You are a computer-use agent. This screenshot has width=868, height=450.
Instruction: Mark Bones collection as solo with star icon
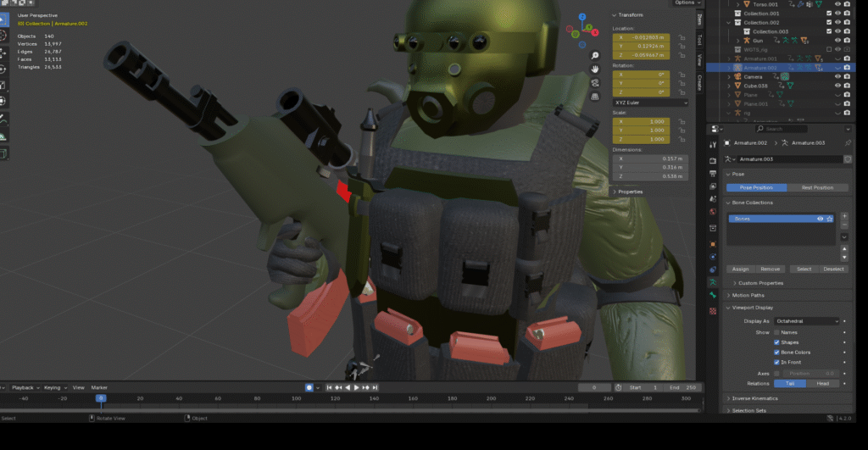click(x=830, y=219)
